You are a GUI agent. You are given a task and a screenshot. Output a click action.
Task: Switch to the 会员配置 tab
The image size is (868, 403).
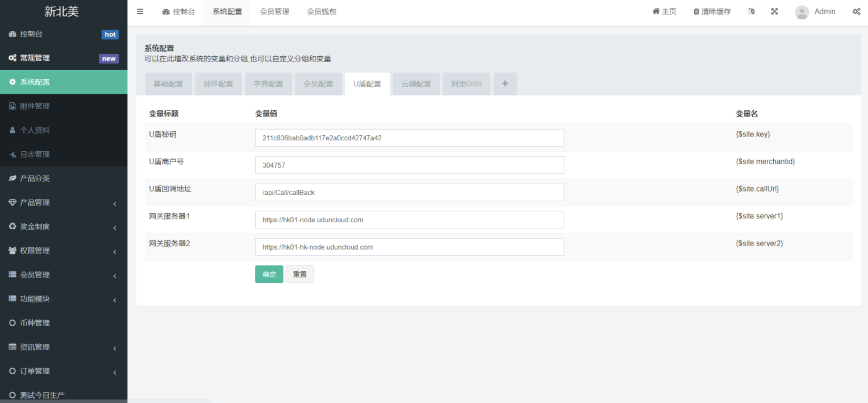coord(318,84)
